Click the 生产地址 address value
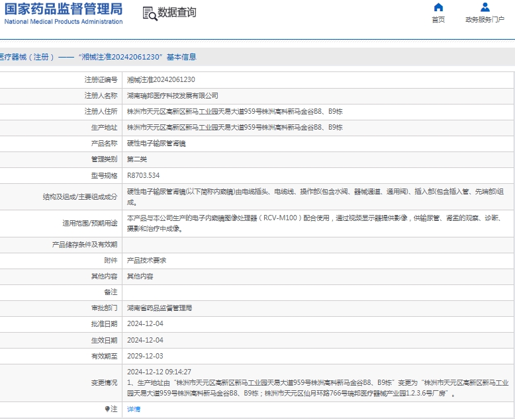Viewport: 515px width, 420px height. coord(235,127)
